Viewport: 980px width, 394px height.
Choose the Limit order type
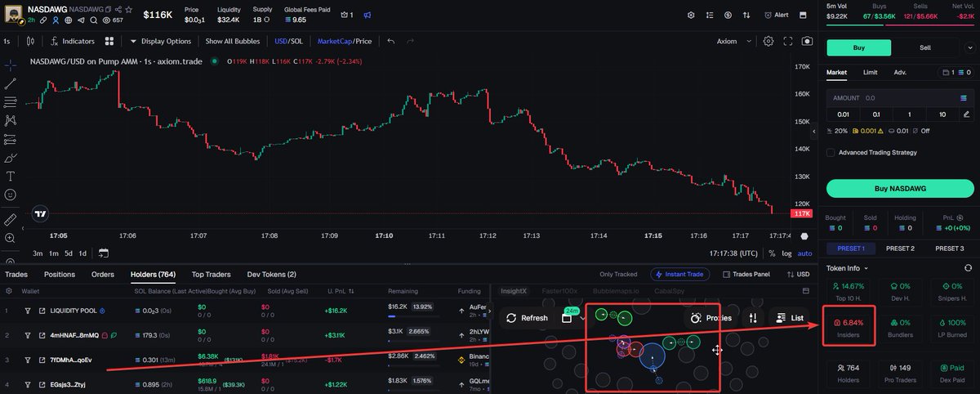tap(871, 72)
